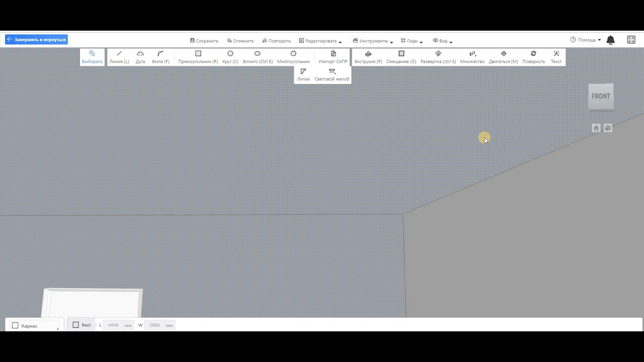Click Повторить to redo
644x362 pixels.
pyautogui.click(x=277, y=41)
